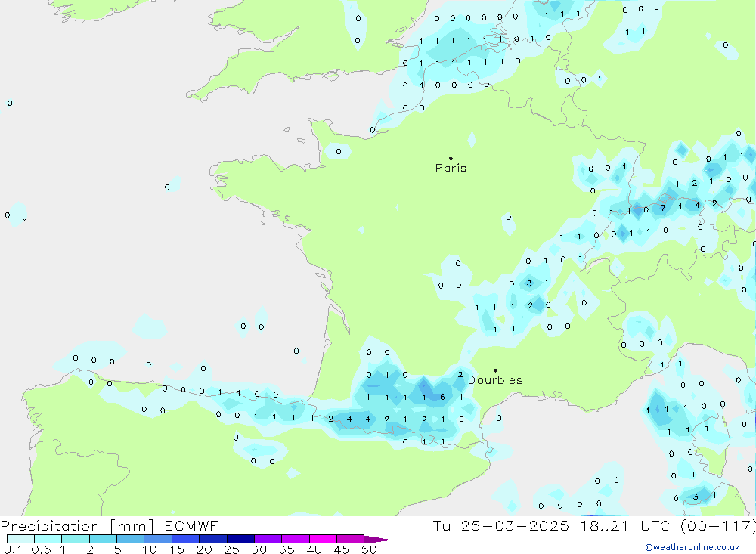The image size is (756, 554).
Task: Pick the legend swatch between 5 and 10
Action: click(x=131, y=539)
